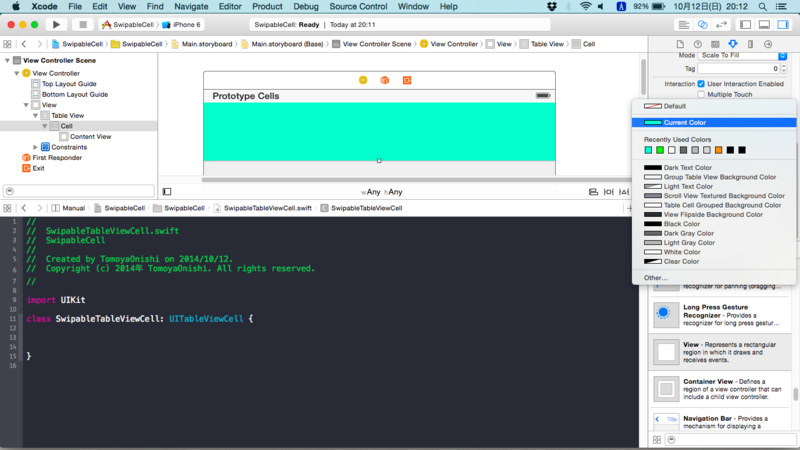Viewport: 800px width, 450px height.
Task: Open the Wi-Fi status menu
Action: pos(585,7)
